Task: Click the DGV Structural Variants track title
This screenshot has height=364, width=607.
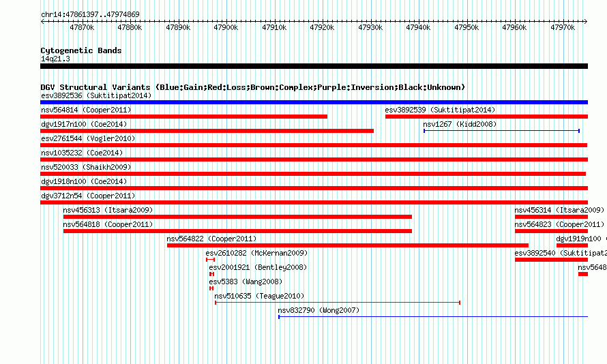Action: click(253, 87)
